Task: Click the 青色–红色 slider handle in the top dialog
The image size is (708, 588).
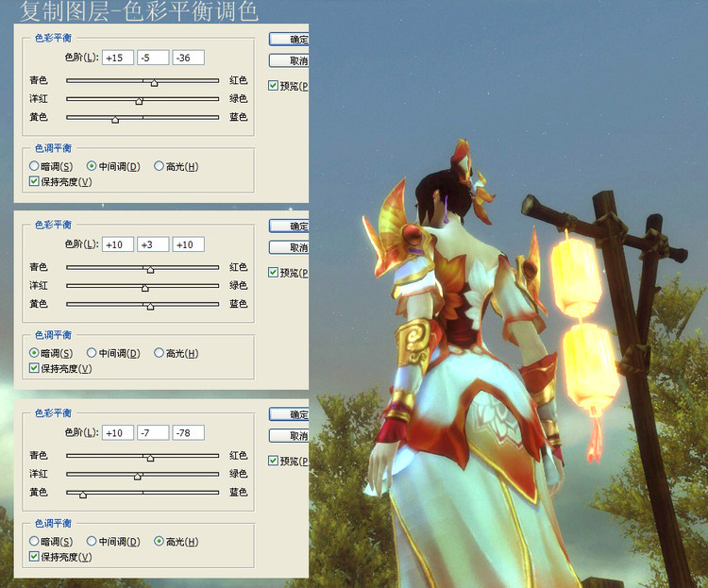Action: pyautogui.click(x=155, y=83)
